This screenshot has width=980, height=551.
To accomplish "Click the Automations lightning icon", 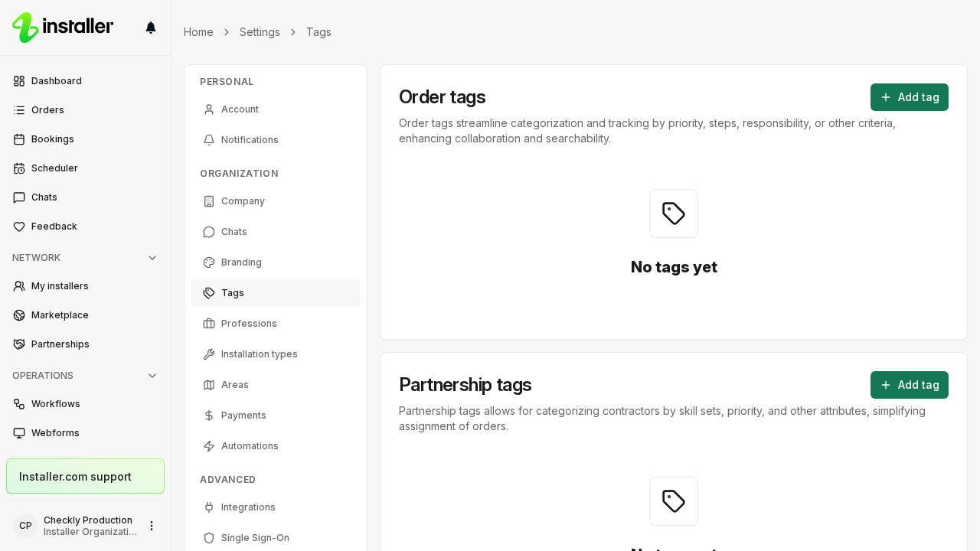I will 209,446.
